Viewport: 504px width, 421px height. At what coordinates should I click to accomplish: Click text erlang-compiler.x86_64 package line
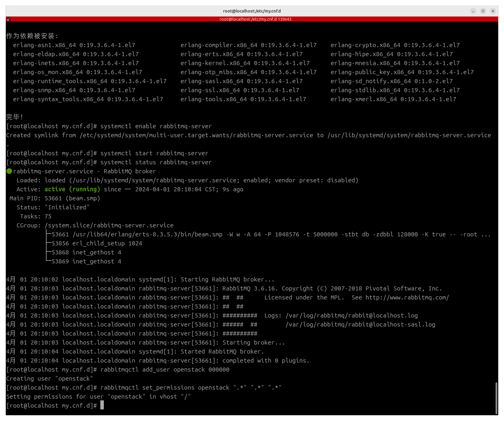[x=249, y=45]
